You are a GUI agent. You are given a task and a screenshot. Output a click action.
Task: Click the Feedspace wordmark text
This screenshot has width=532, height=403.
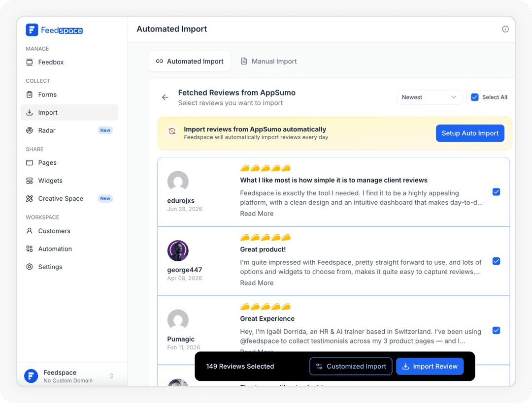point(62,30)
